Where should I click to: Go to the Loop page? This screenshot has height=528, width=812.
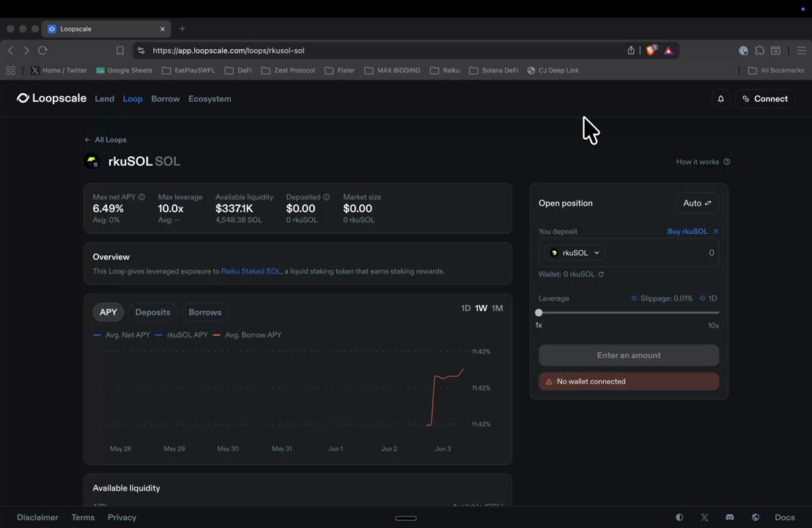pyautogui.click(x=133, y=98)
